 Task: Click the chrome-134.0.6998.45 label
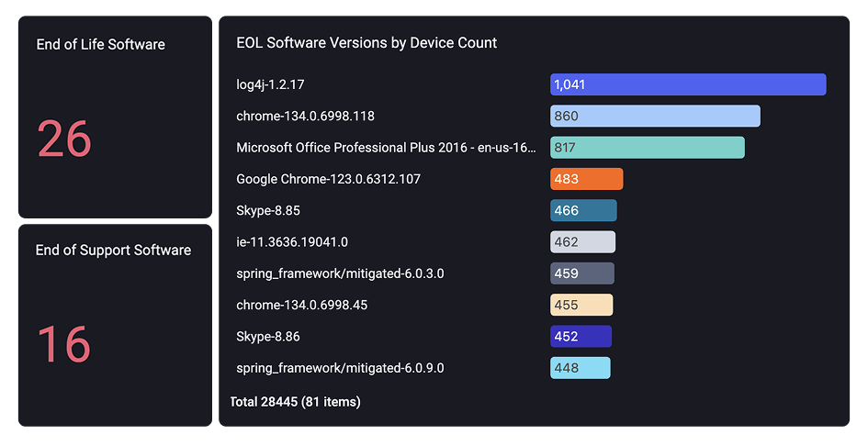tap(301, 305)
